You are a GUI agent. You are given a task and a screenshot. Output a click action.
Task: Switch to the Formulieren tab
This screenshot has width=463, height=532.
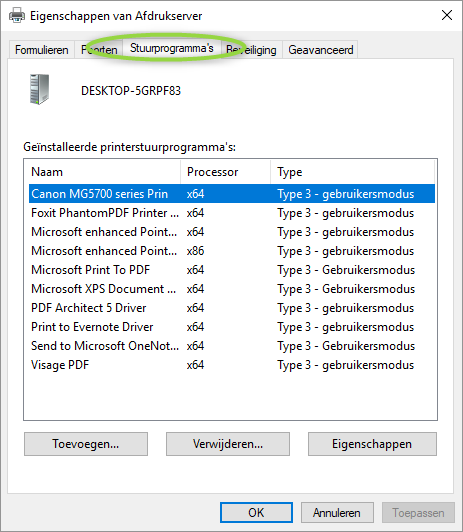click(x=41, y=50)
